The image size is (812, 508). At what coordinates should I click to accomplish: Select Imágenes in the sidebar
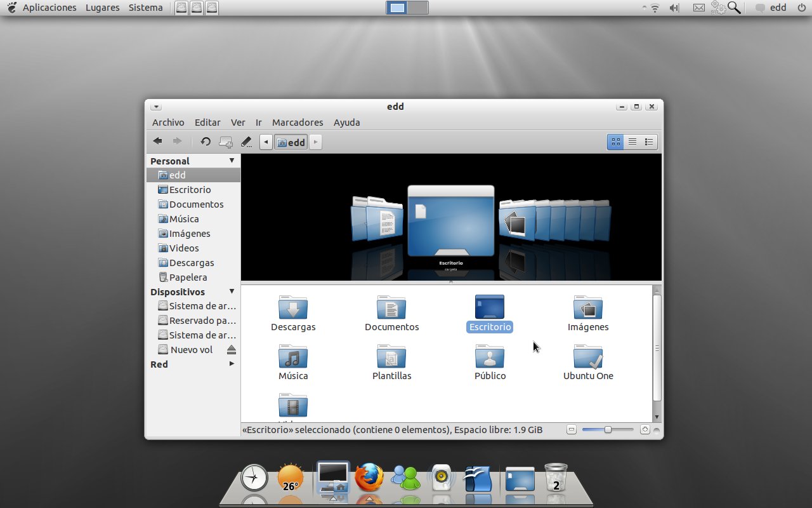pyautogui.click(x=193, y=234)
